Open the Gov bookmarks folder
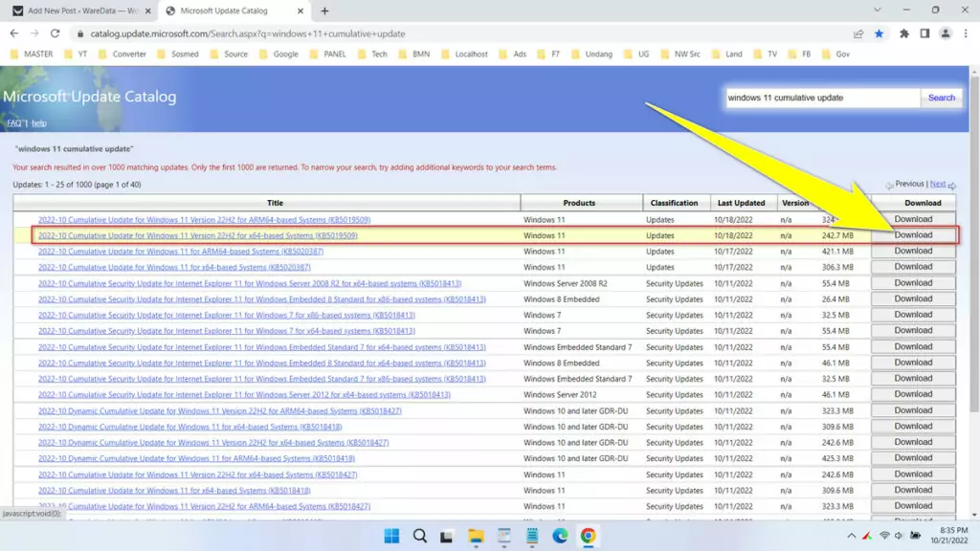This screenshot has width=980, height=551. point(835,55)
